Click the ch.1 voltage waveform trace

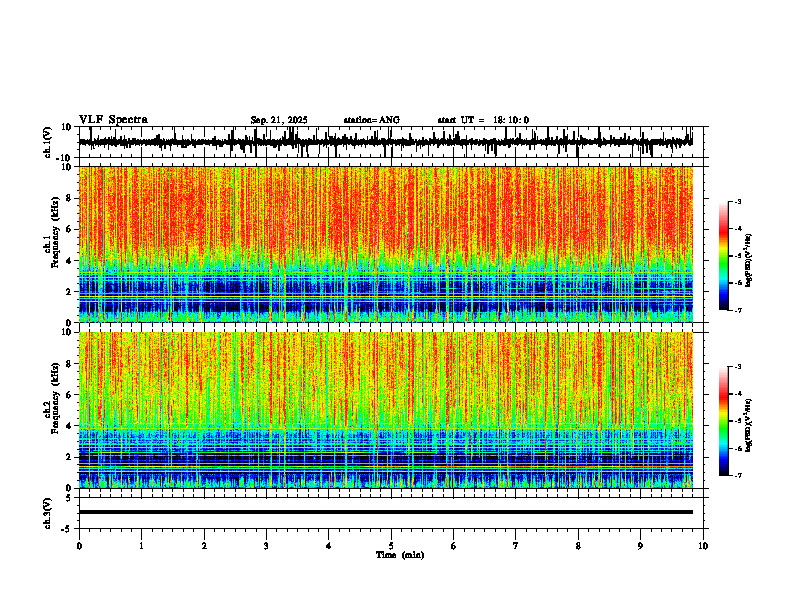pyautogui.click(x=386, y=142)
